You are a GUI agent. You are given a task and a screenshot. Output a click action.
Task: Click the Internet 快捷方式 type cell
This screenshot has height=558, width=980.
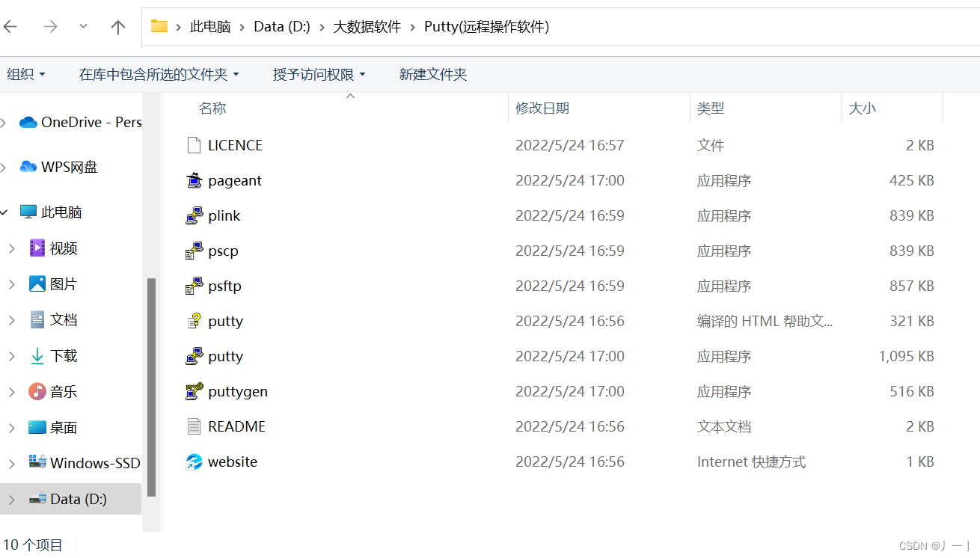point(751,462)
